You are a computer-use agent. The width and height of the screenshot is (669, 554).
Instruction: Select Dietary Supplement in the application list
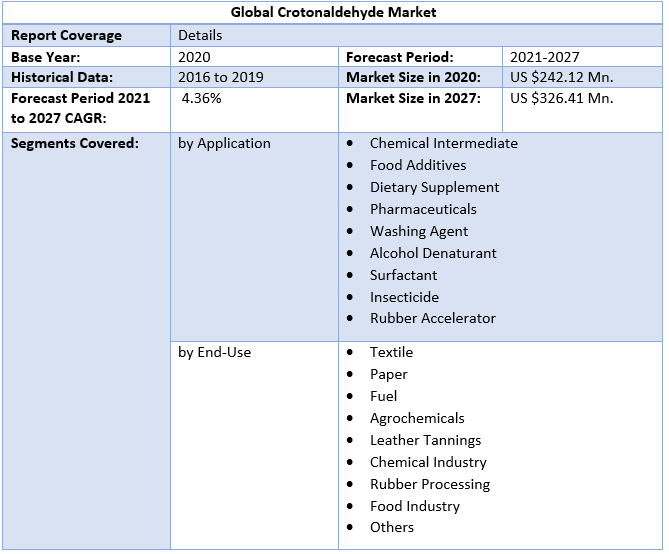click(x=434, y=187)
